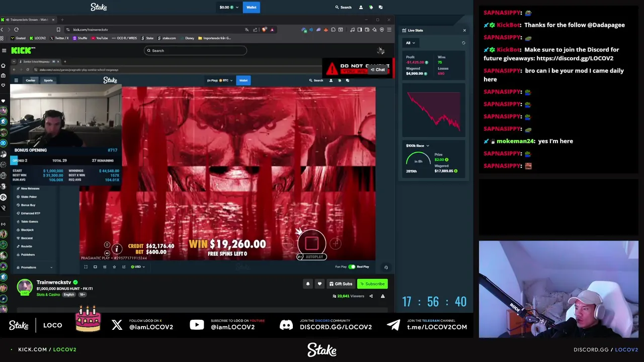Viewport: 644px width, 362px height.
Task: Open the Discord link in chat message
Action: (x=575, y=58)
